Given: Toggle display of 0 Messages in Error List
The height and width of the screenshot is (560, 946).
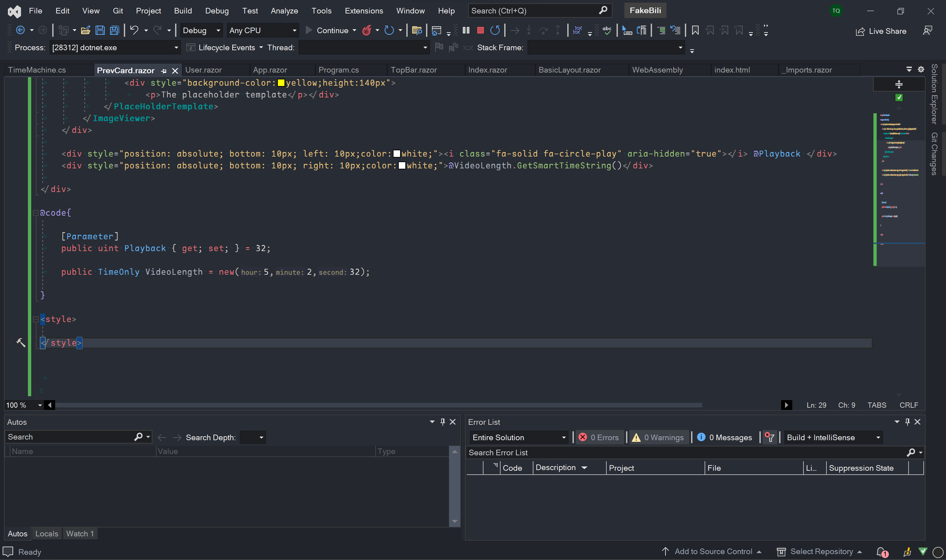Looking at the screenshot, I should pos(724,437).
